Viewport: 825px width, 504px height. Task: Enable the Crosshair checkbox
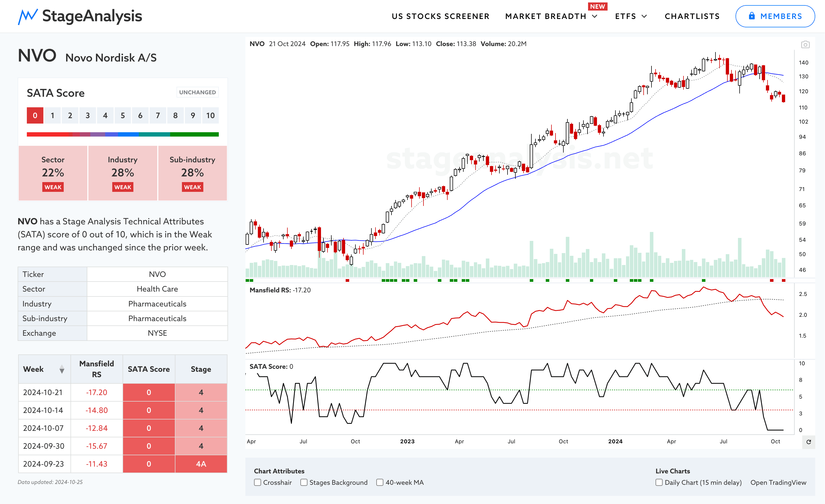[x=258, y=482]
